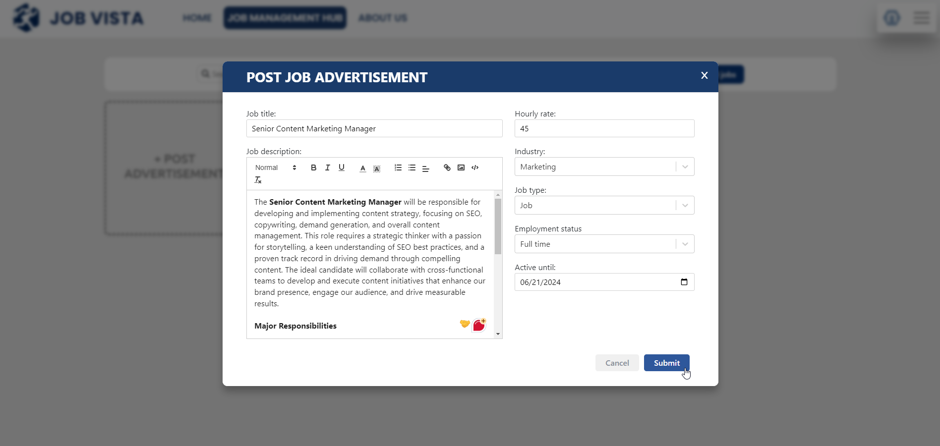
Task: Toggle bold formatting in description editor
Action: [313, 168]
